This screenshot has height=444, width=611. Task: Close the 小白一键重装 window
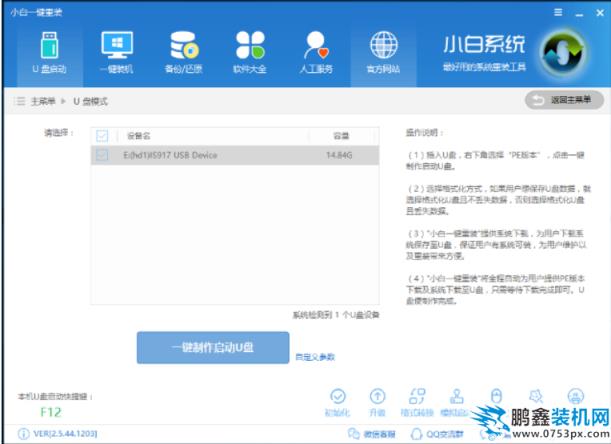[x=600, y=13]
